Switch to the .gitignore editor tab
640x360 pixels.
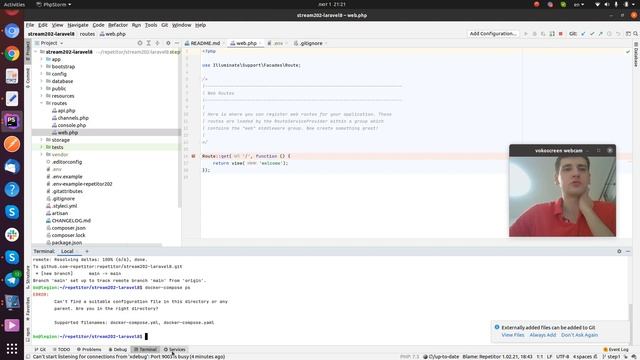311,43
